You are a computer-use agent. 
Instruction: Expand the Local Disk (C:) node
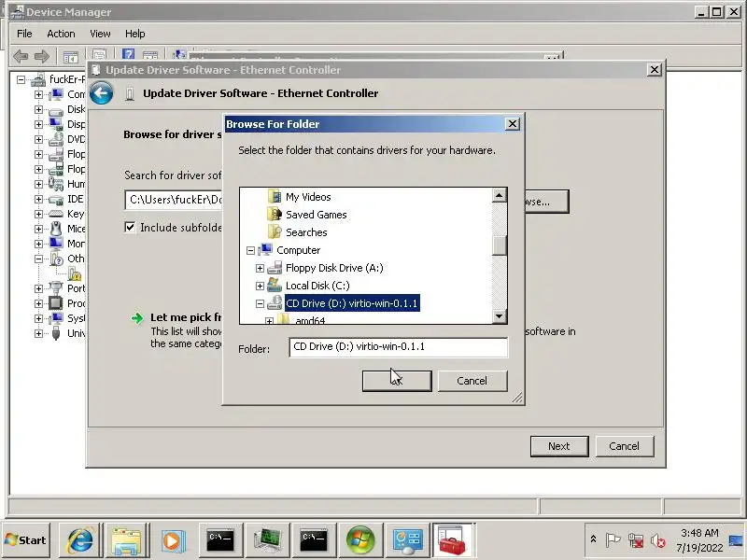pyautogui.click(x=260, y=286)
